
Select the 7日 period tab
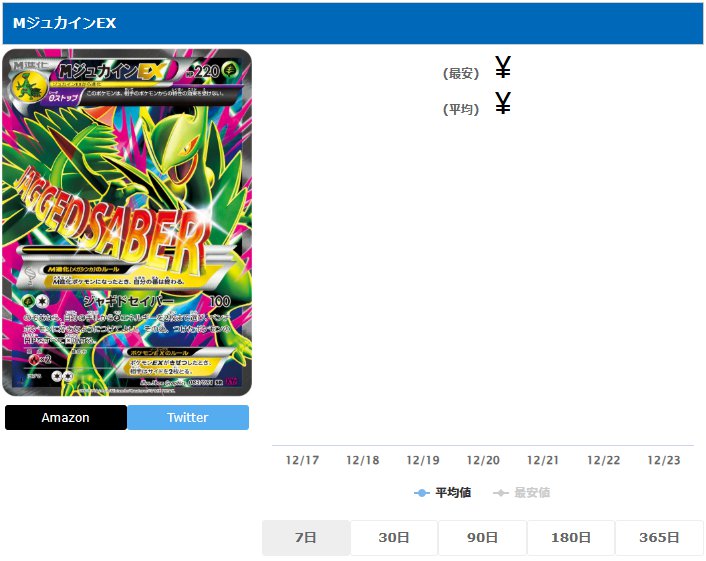coord(306,538)
